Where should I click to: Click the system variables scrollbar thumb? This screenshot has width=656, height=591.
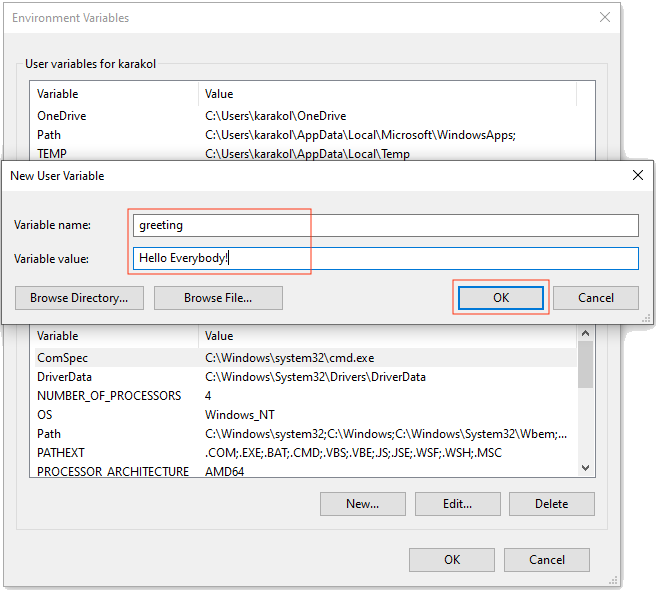pos(585,364)
